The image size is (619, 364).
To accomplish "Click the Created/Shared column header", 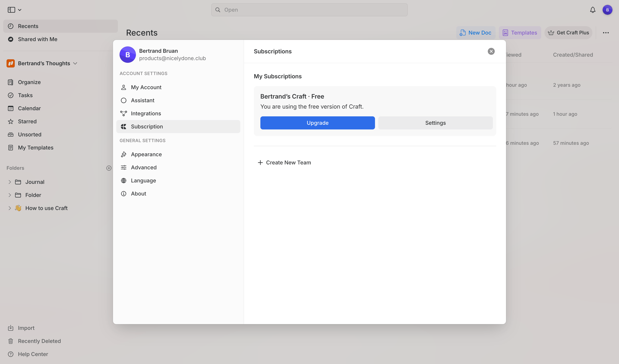I will point(573,55).
